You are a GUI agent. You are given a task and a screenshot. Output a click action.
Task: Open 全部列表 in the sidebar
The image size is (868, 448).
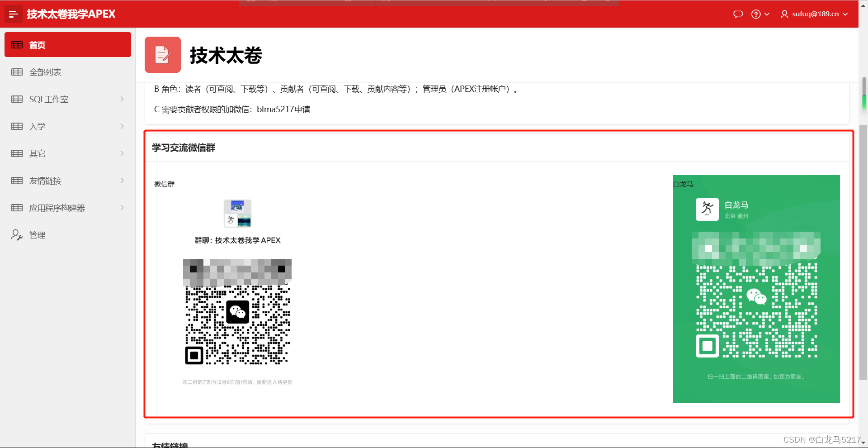coord(68,72)
